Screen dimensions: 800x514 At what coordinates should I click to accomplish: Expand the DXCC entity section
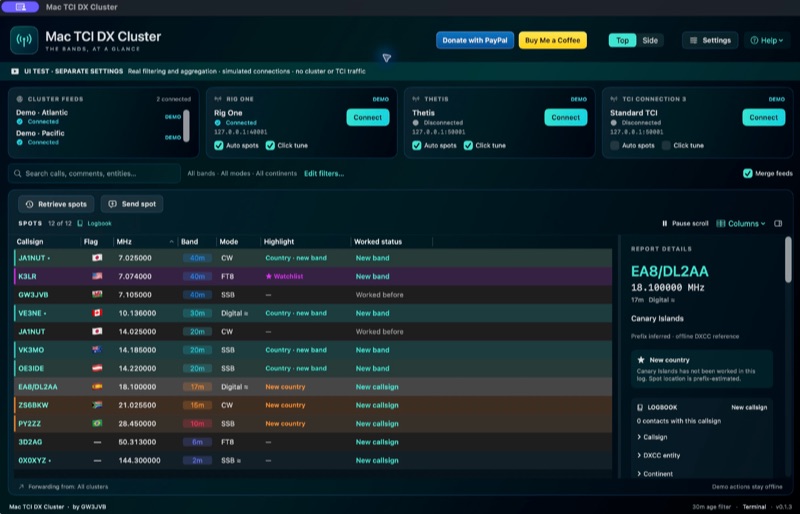(x=658, y=455)
